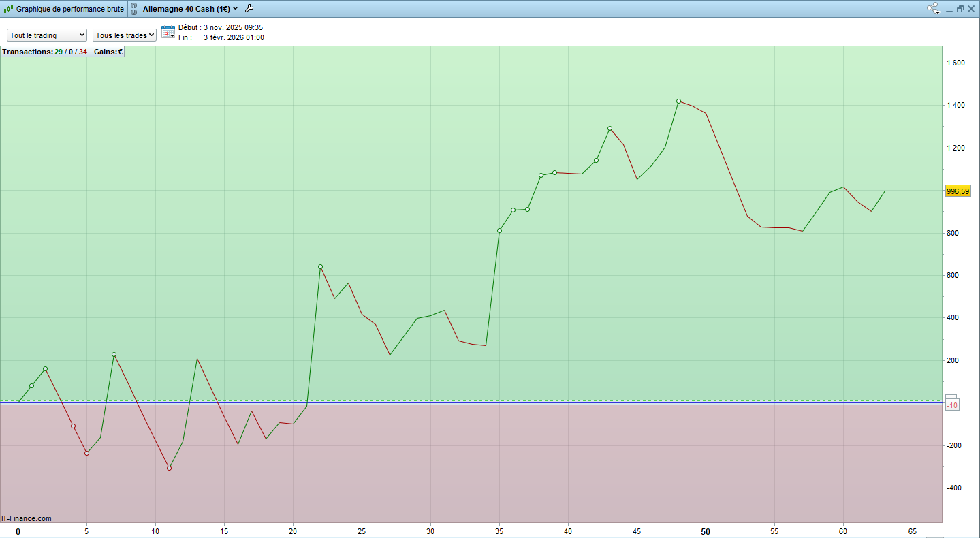Close the performance chart window
Viewport: 980px width, 538px height.
click(x=971, y=9)
